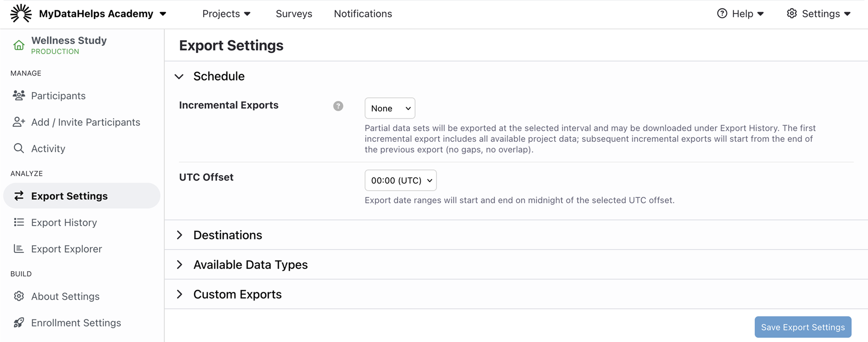
Task: Click the Incremental Exports help question mark
Action: coord(338,106)
